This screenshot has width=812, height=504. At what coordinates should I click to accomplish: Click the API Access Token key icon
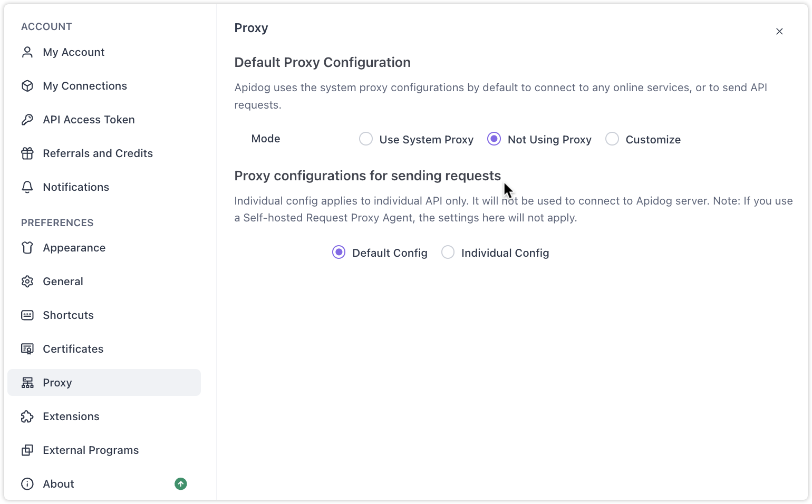(27, 120)
